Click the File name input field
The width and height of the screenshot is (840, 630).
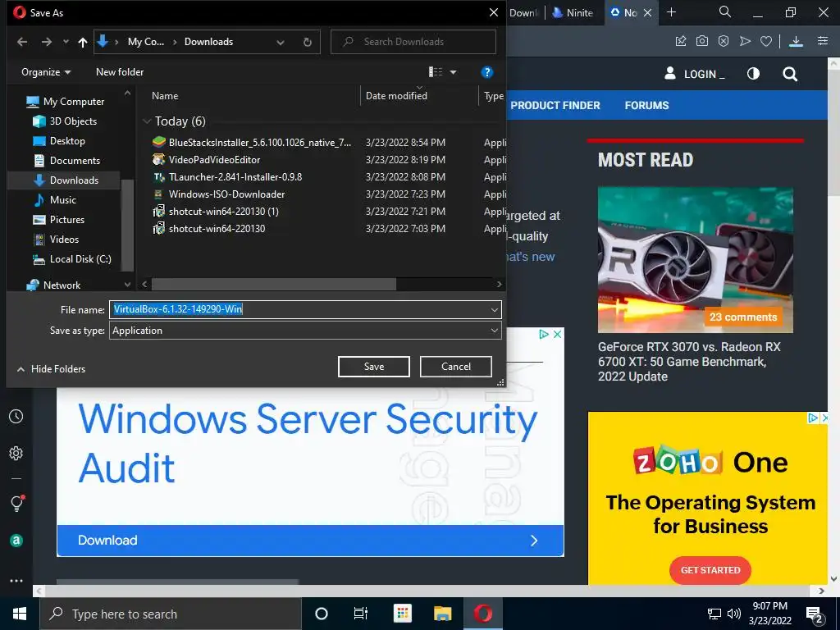point(299,309)
